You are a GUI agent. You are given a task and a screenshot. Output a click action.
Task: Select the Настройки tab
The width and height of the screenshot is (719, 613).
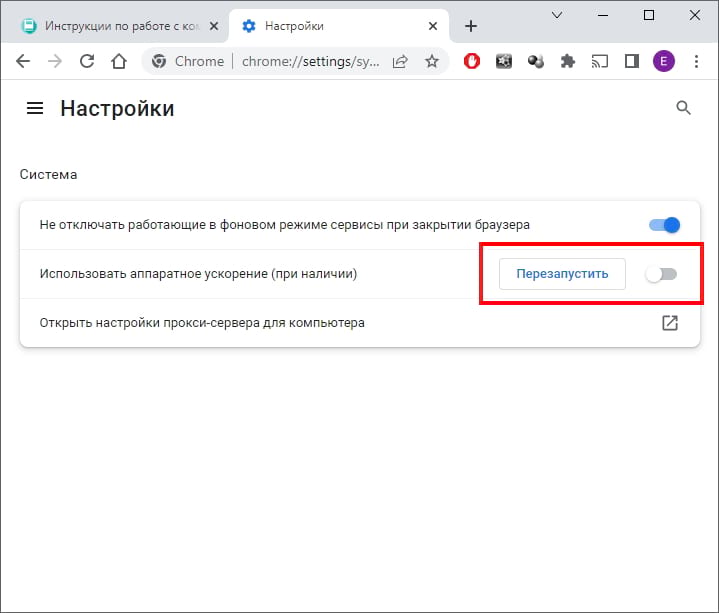tap(339, 26)
